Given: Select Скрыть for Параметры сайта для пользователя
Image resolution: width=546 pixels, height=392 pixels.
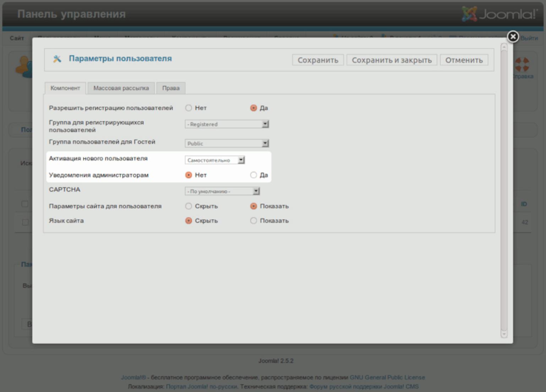Looking at the screenshot, I should point(189,206).
